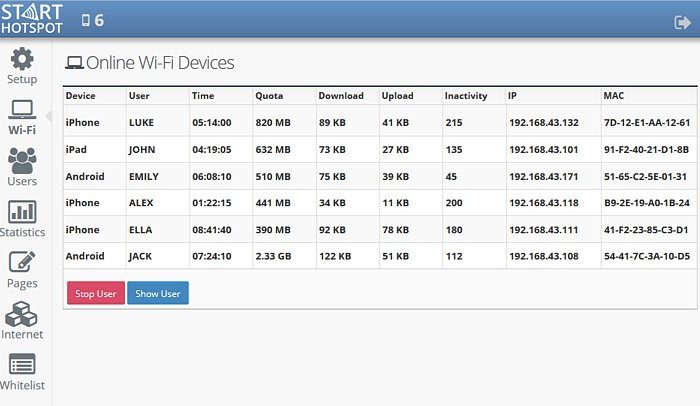This screenshot has height=406, width=700.
Task: Select user EMILY in the table
Action: tap(144, 176)
